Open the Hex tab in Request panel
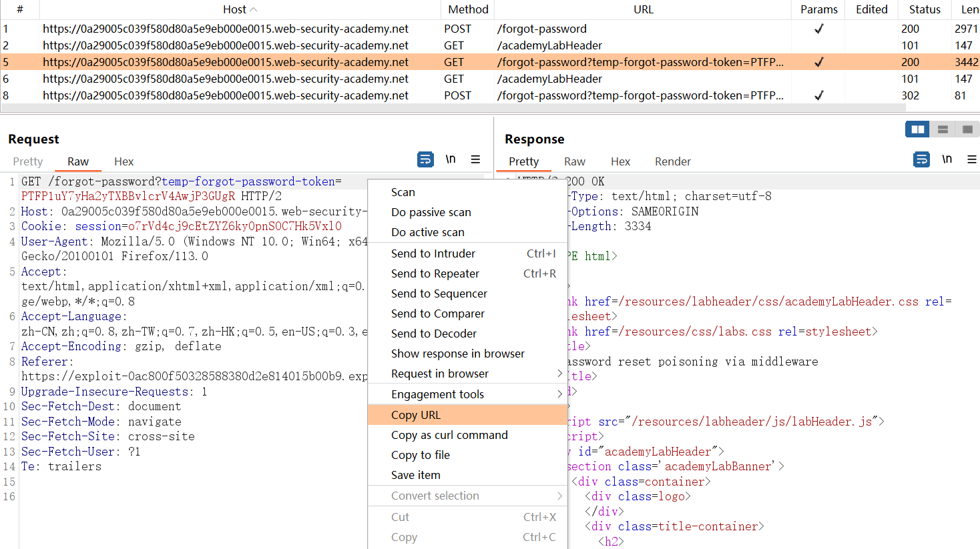Image resolution: width=980 pixels, height=549 pixels. 124,161
